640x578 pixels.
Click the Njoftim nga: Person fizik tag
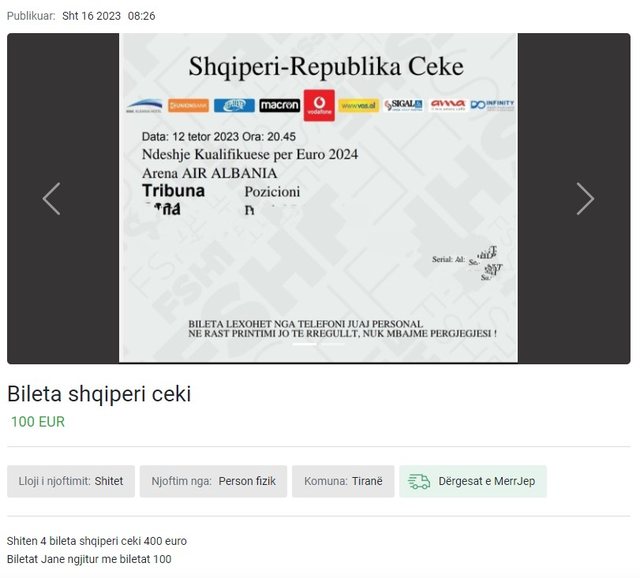pyautogui.click(x=213, y=481)
